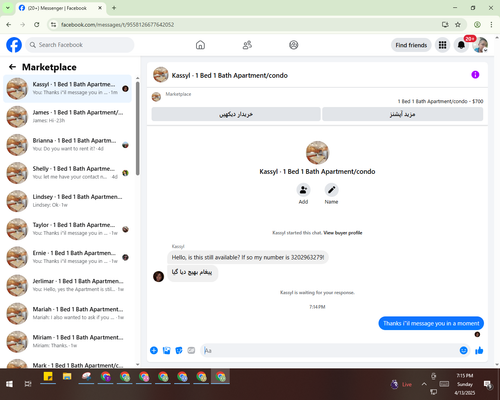Screen dimensions: 500x400
Task: Open Brianna conversation in list
Action: click(67, 145)
